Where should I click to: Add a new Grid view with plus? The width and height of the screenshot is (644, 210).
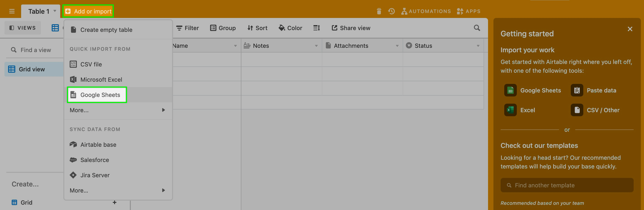click(114, 202)
